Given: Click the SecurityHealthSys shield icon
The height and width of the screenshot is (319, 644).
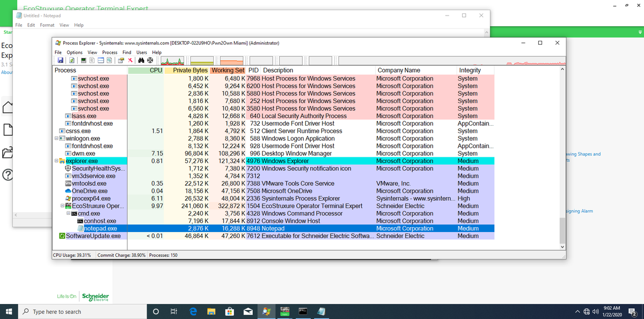Looking at the screenshot, I should 68,169.
